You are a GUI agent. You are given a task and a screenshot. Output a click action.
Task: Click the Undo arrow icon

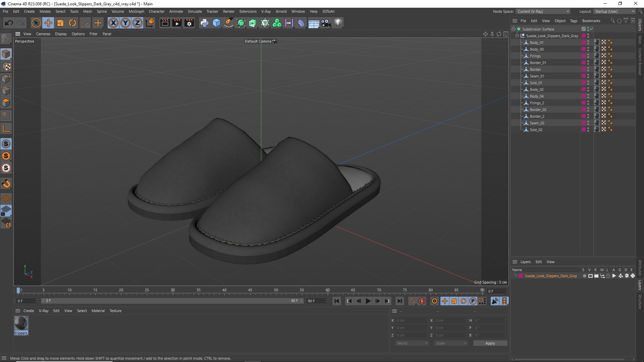(x=9, y=23)
